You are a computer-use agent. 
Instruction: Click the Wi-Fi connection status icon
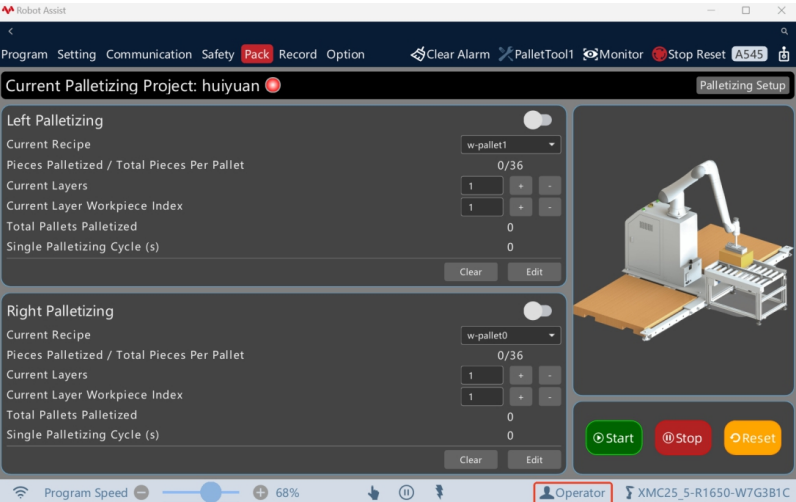tap(21, 492)
